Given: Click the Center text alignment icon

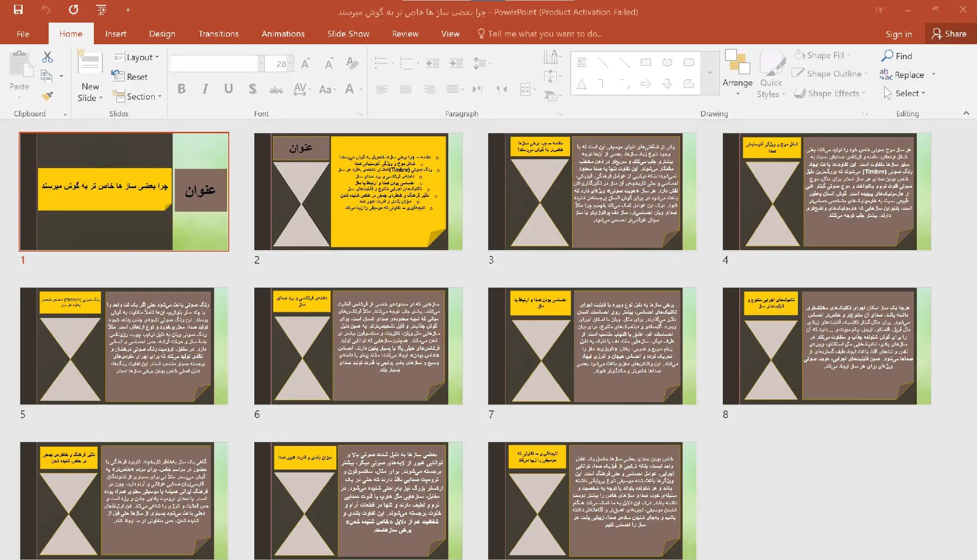Looking at the screenshot, I should (405, 89).
